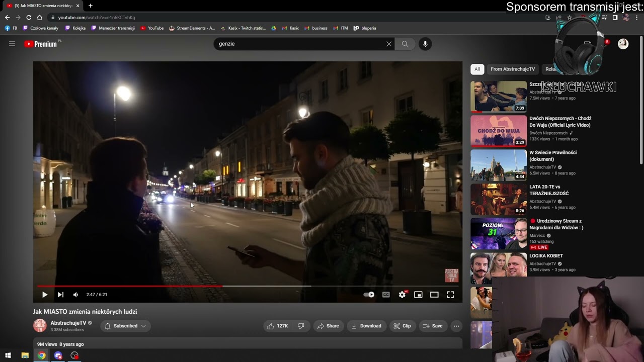Open the FB bookmark
Screen dimensions: 644x362
click(x=11, y=28)
